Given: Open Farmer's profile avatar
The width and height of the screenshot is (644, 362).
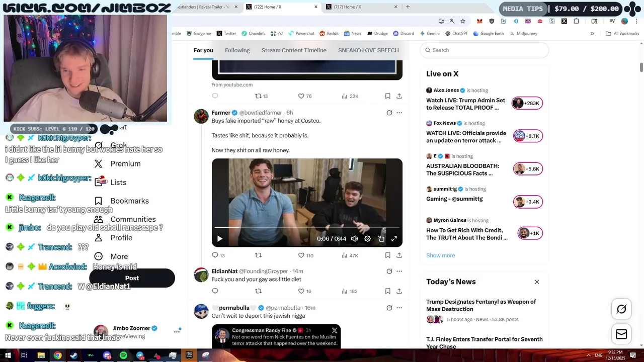Looking at the screenshot, I should click(x=201, y=116).
